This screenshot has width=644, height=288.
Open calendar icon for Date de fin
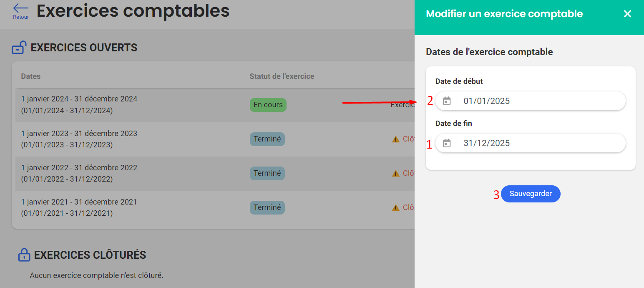point(447,143)
